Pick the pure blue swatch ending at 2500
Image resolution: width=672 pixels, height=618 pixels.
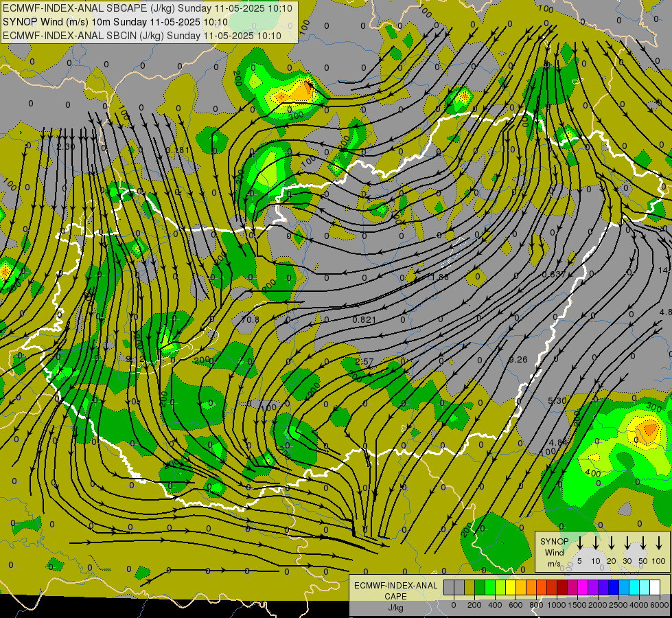[x=613, y=588]
